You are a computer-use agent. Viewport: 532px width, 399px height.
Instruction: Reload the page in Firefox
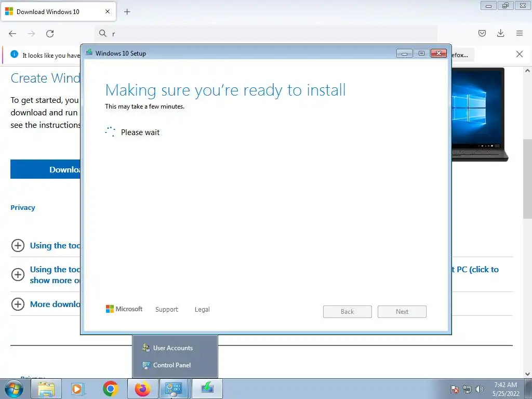point(50,33)
